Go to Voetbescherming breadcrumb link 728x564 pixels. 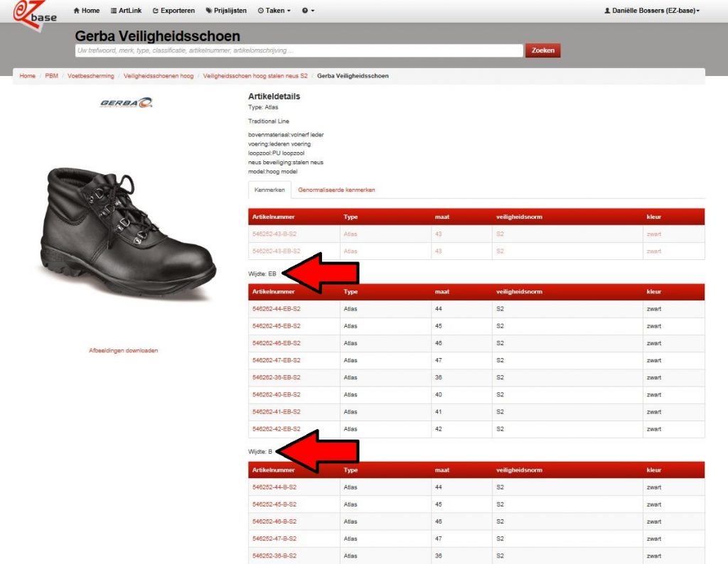click(90, 76)
